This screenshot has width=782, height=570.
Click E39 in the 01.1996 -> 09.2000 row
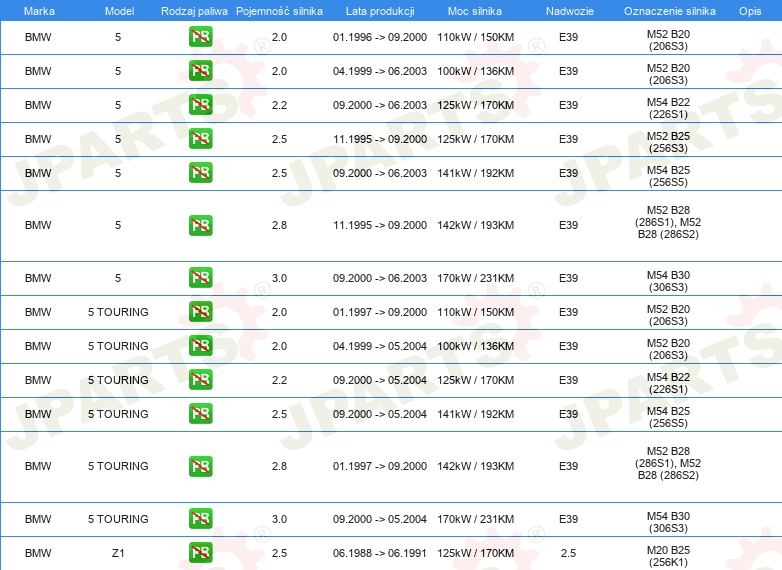[569, 37]
